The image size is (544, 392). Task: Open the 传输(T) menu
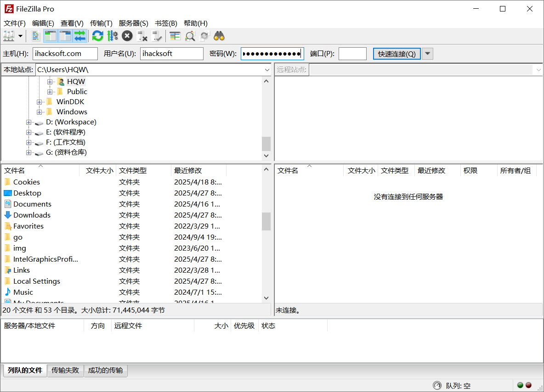[x=101, y=23]
